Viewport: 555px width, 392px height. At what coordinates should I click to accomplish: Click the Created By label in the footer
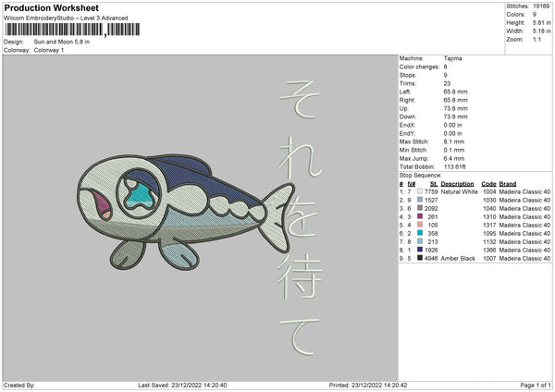pyautogui.click(x=19, y=386)
